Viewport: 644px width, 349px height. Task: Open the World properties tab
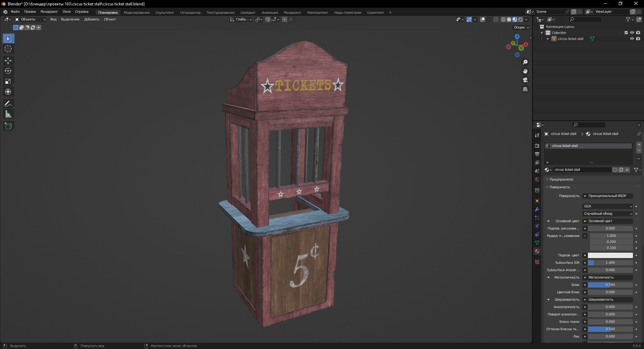click(x=537, y=180)
